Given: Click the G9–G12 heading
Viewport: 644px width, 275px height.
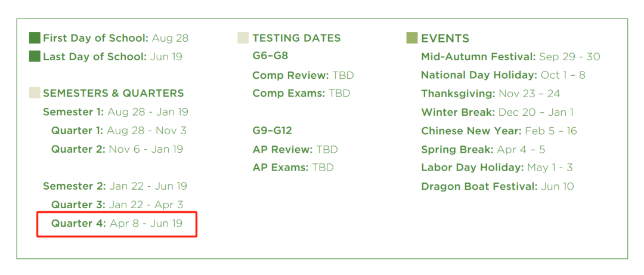Looking at the screenshot, I should point(273,131).
